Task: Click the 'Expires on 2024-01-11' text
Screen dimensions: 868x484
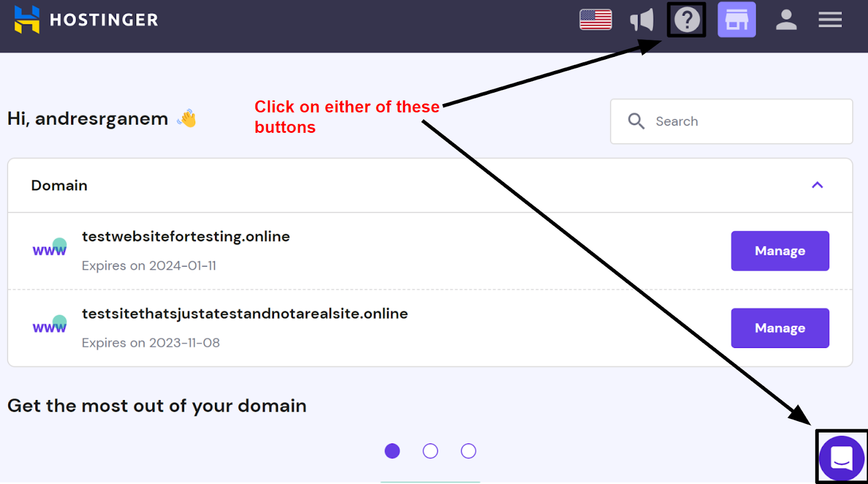Action: [x=149, y=266]
